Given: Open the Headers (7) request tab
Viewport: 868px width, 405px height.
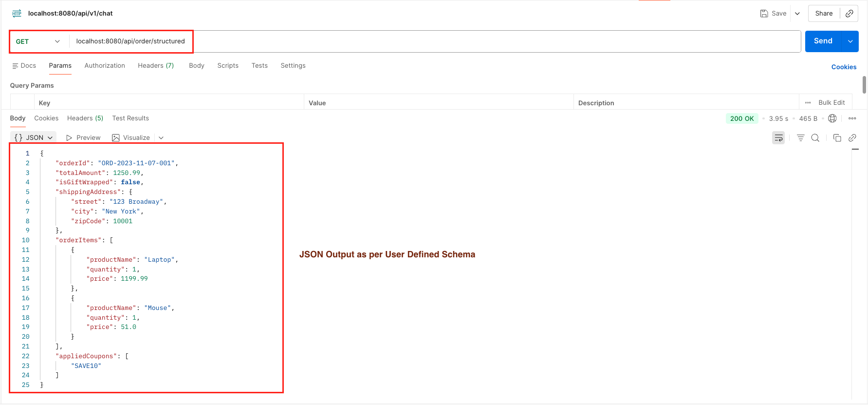Looking at the screenshot, I should pos(156,66).
